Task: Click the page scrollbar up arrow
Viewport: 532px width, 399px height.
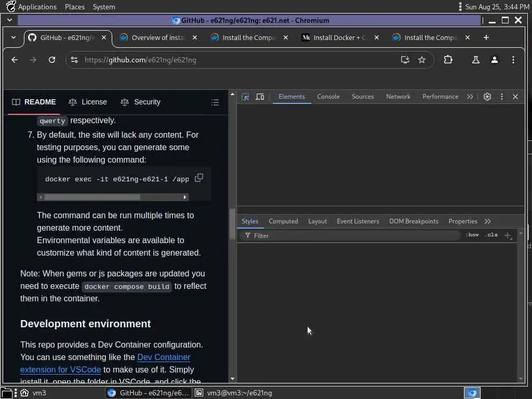Action: tap(232, 94)
